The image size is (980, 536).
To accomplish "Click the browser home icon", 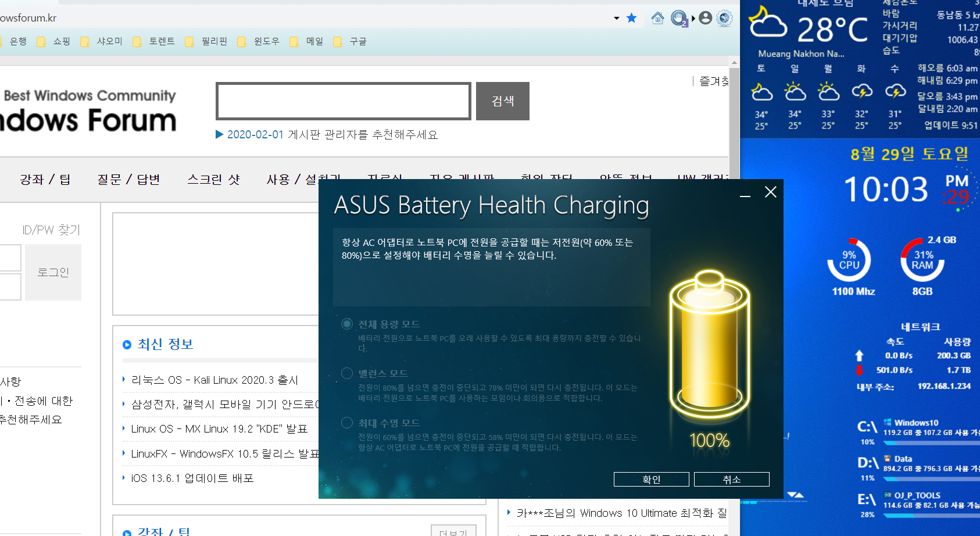I will (x=657, y=18).
